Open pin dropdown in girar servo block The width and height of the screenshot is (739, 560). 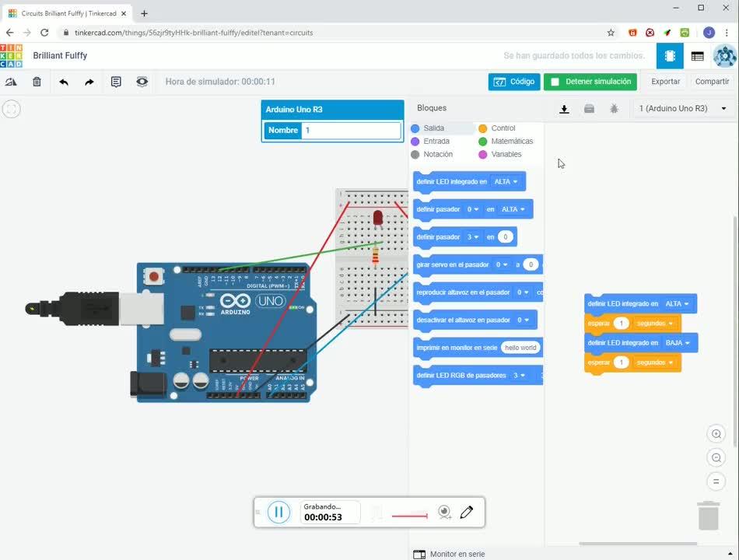point(502,265)
